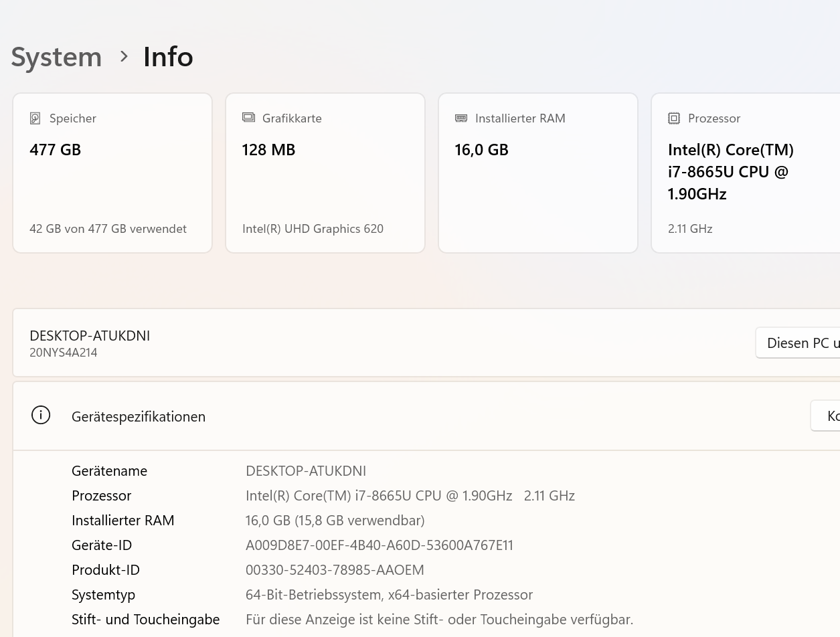The width and height of the screenshot is (840, 637).
Task: Click the Prozessor card processor name heading
Action: coord(731,172)
